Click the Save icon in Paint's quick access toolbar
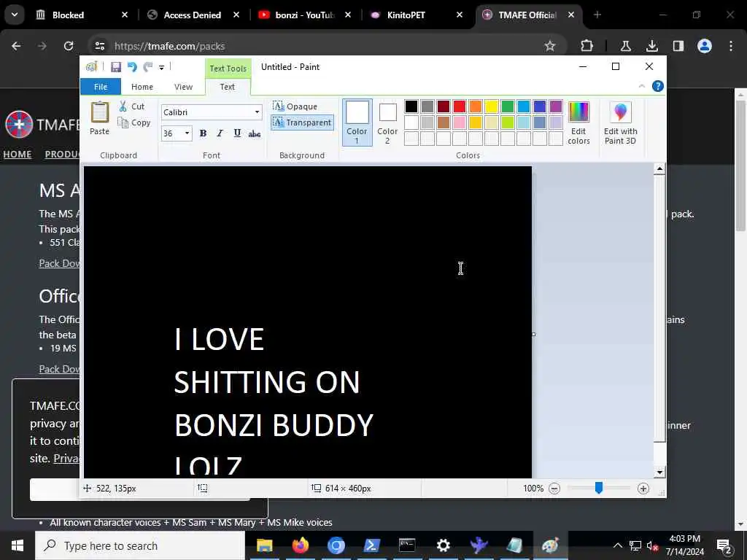 (x=116, y=67)
